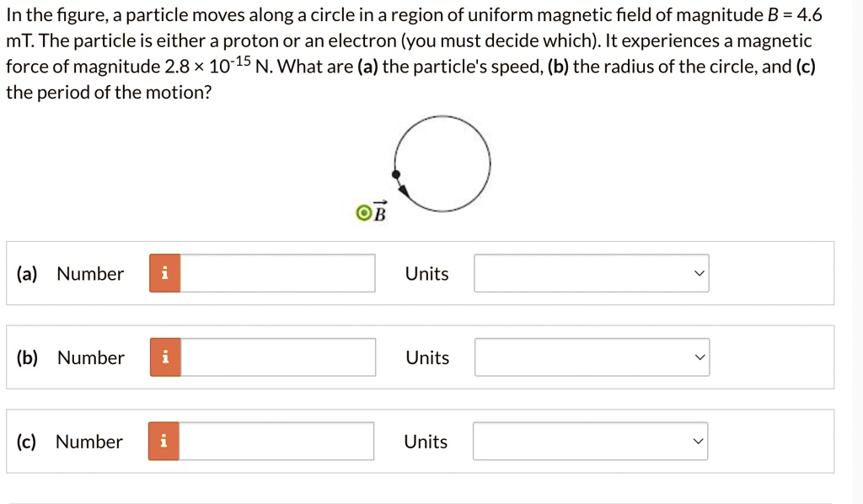863x504 pixels.
Task: Select the green field direction indicator below the circle
Action: pos(364,212)
